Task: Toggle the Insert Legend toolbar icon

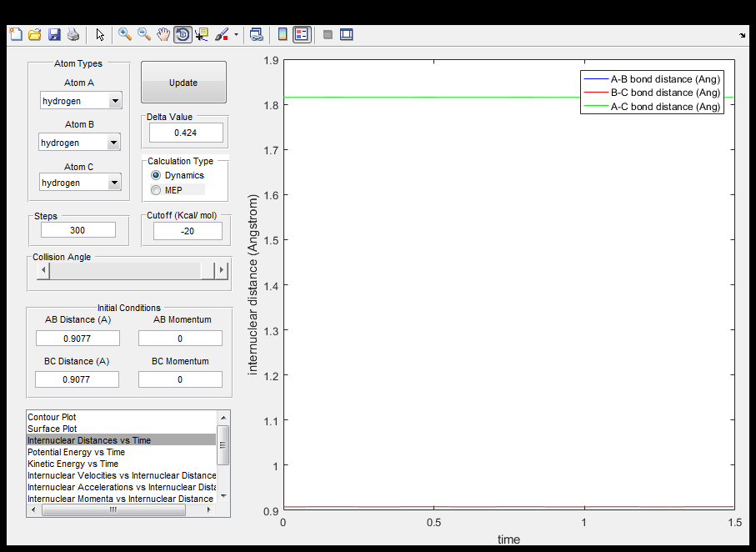Action: pos(302,34)
